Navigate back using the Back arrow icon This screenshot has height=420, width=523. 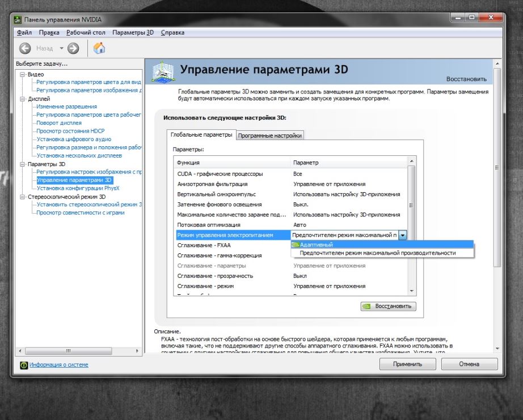coord(24,48)
